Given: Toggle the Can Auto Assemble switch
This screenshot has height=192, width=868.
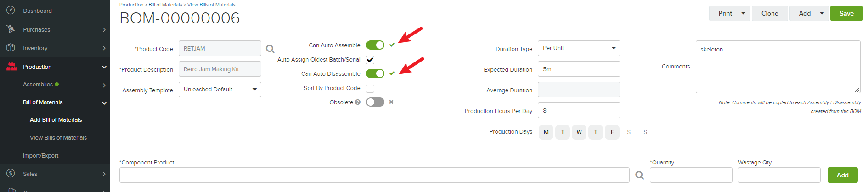Looking at the screenshot, I should pos(375,45).
